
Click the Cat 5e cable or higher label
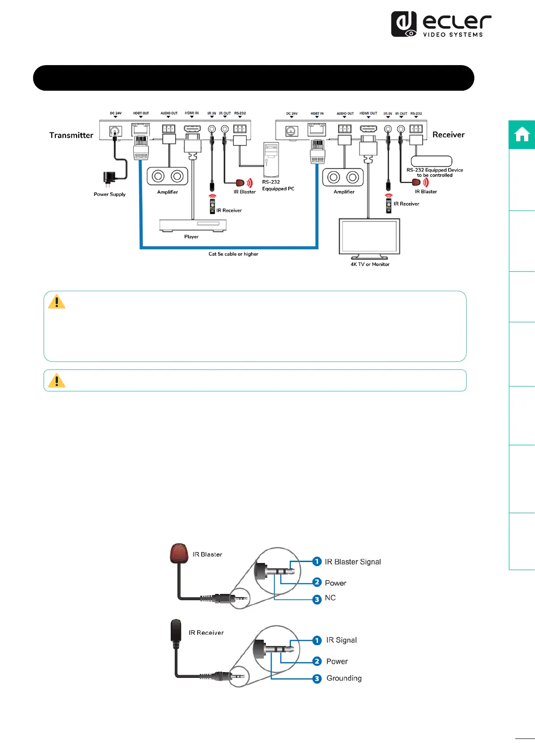[233, 254]
